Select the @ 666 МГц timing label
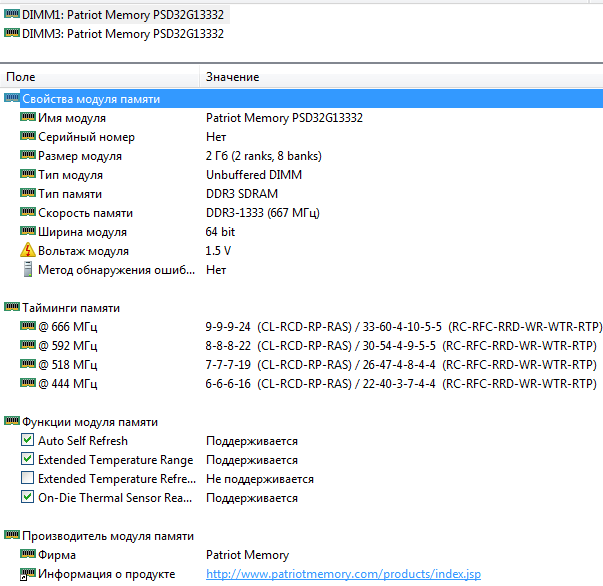Screen dimensions: 603x586 (x=67, y=327)
